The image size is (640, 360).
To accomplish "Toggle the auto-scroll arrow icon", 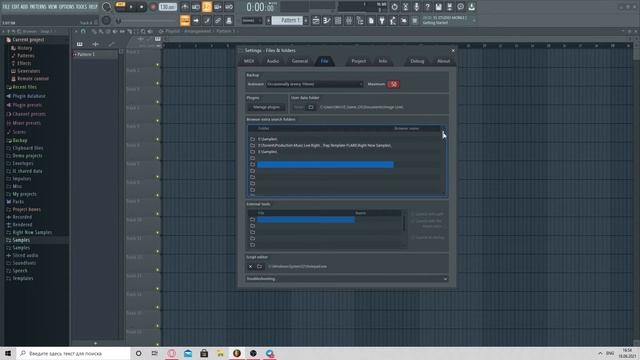I will click(x=196, y=20).
